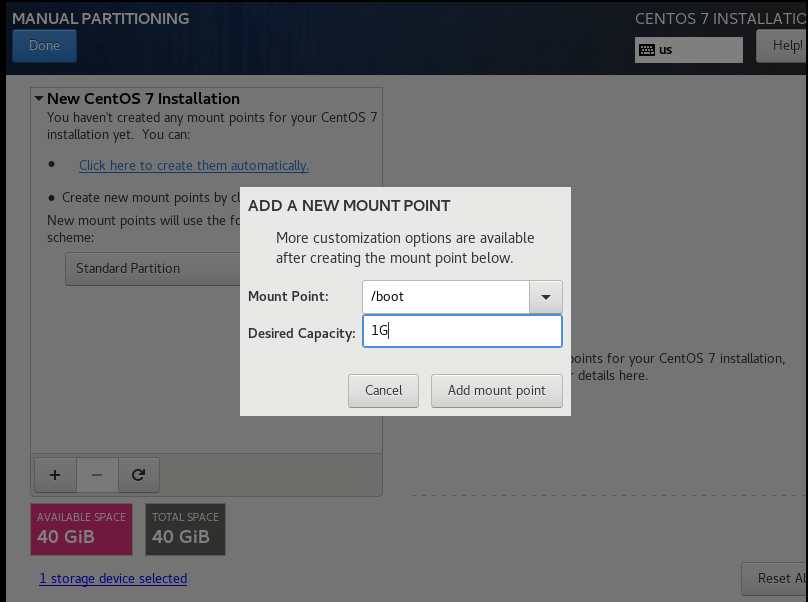Open the Standard Partition scheme dropdown

pos(153,269)
